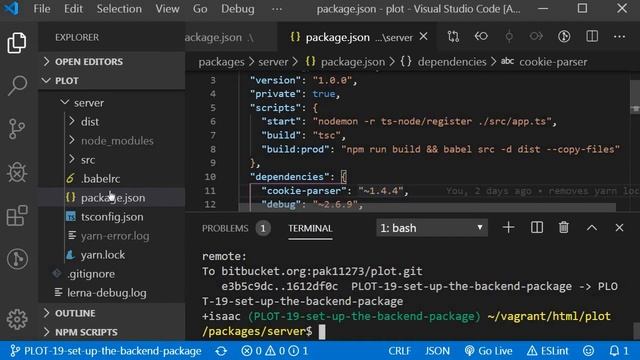The image size is (640, 360).
Task: Click the editor horizontal scrollbar
Action: pyautogui.click(x=427, y=208)
